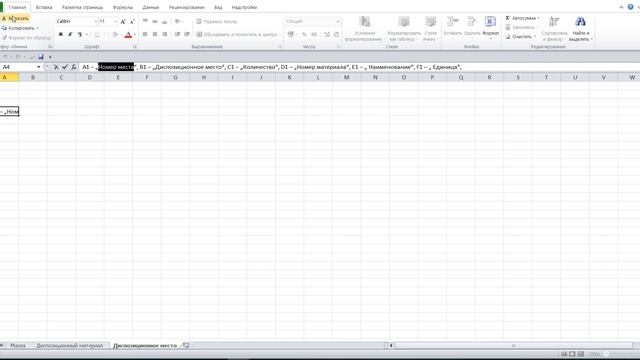Apply the middle vertical alignment icon

point(155,21)
